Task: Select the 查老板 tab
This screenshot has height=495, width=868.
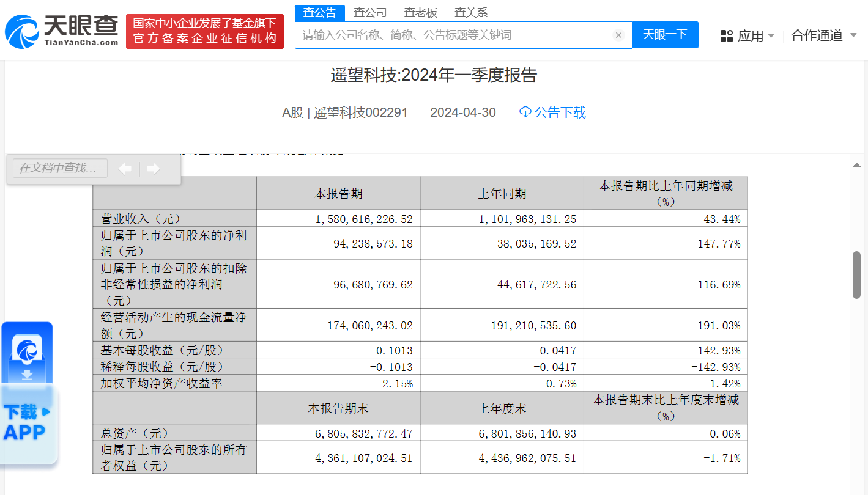Action: coord(420,12)
